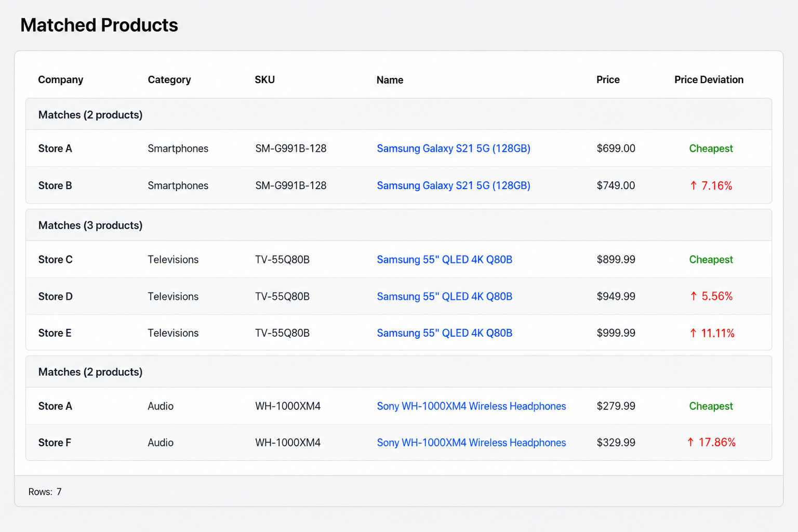
Task: Open Store C's Samsung 55" QLED link
Action: click(x=445, y=259)
